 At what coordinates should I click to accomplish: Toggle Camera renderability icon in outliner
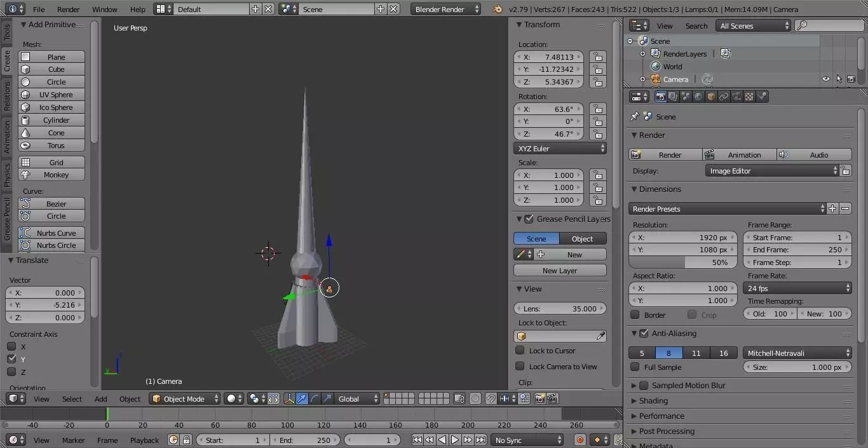coord(851,79)
